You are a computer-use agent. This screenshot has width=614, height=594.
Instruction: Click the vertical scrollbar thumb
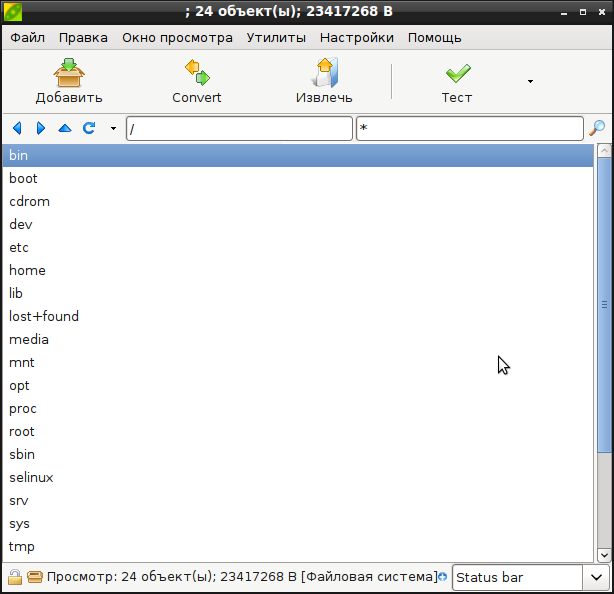(x=604, y=305)
